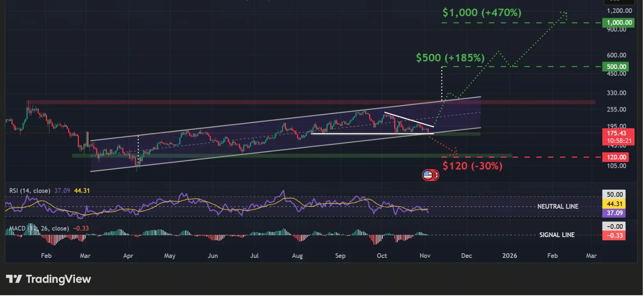Click the 255.00 price scale label
The height and width of the screenshot is (296, 644).
[617, 110]
